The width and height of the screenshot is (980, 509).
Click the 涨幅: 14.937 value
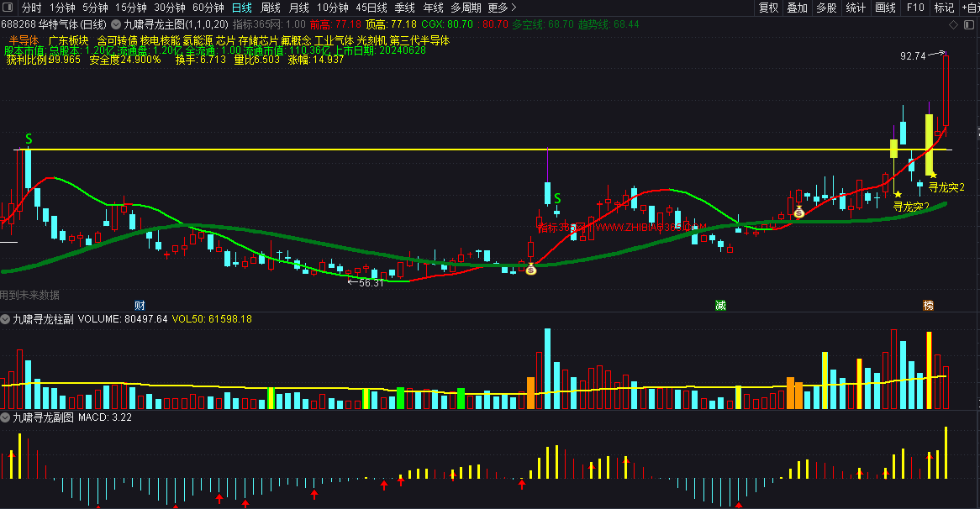316,60
